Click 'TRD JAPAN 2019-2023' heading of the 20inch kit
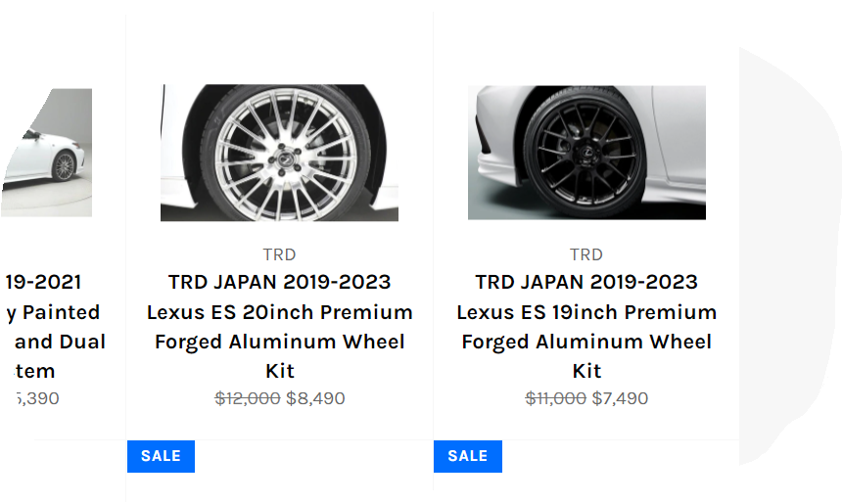843x504 pixels. (x=279, y=283)
